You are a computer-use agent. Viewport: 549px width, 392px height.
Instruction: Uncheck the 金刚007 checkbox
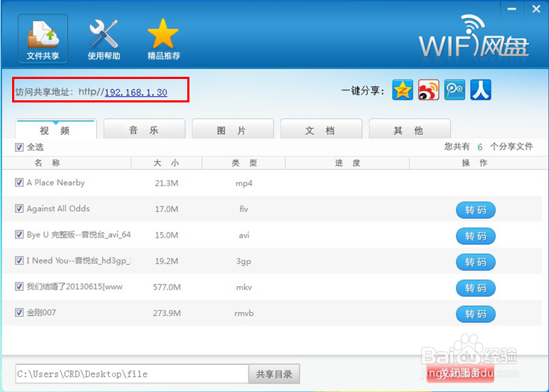click(19, 312)
